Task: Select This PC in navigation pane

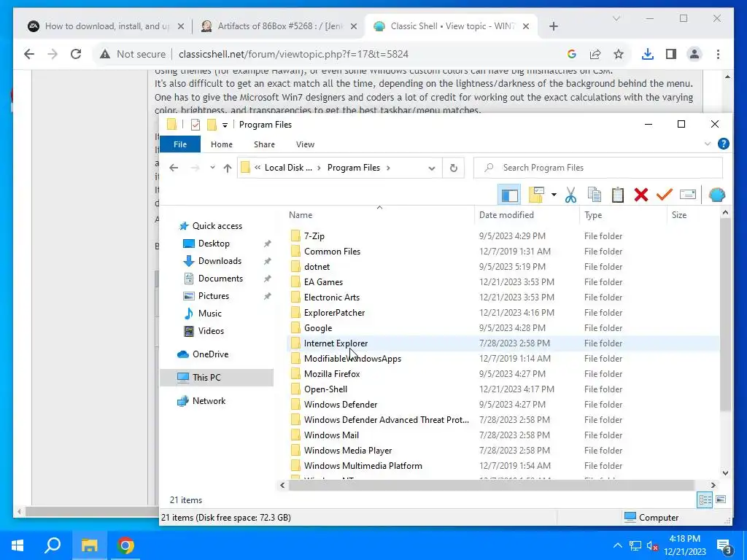Action: (217, 378)
